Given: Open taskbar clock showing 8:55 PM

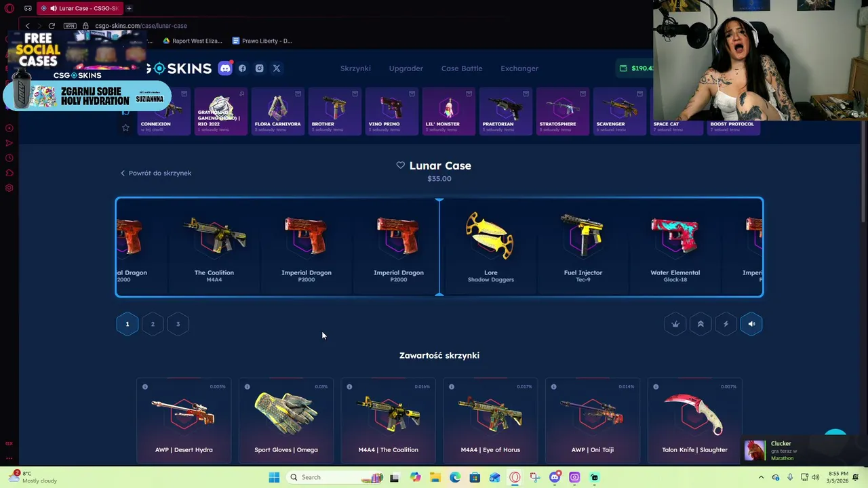Looking at the screenshot, I should [837, 477].
